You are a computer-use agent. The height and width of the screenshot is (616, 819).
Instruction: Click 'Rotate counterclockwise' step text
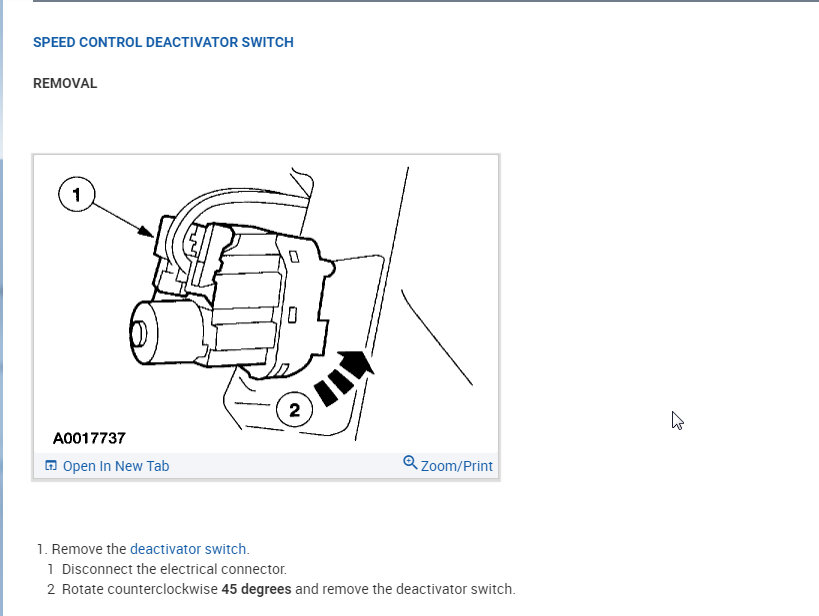click(139, 589)
